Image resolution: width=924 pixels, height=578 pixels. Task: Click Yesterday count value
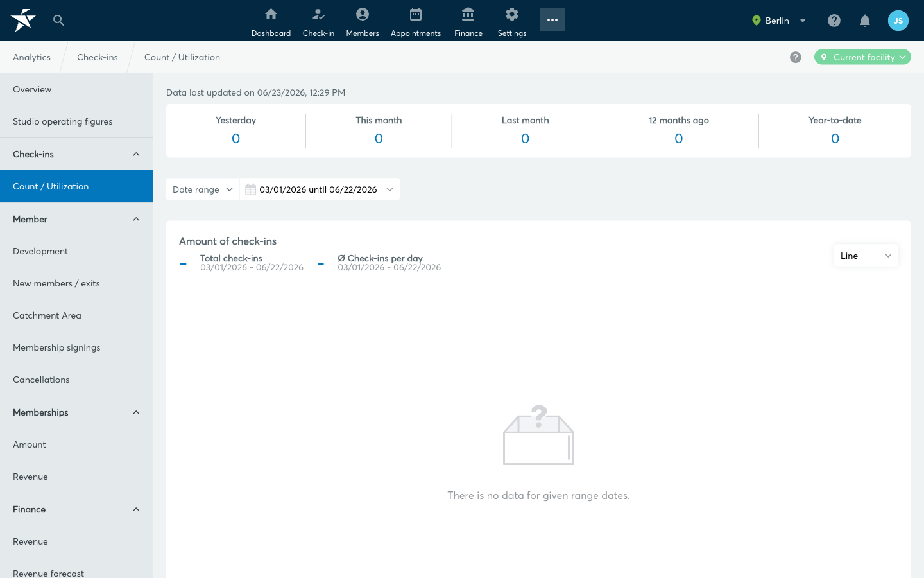pyautogui.click(x=235, y=139)
